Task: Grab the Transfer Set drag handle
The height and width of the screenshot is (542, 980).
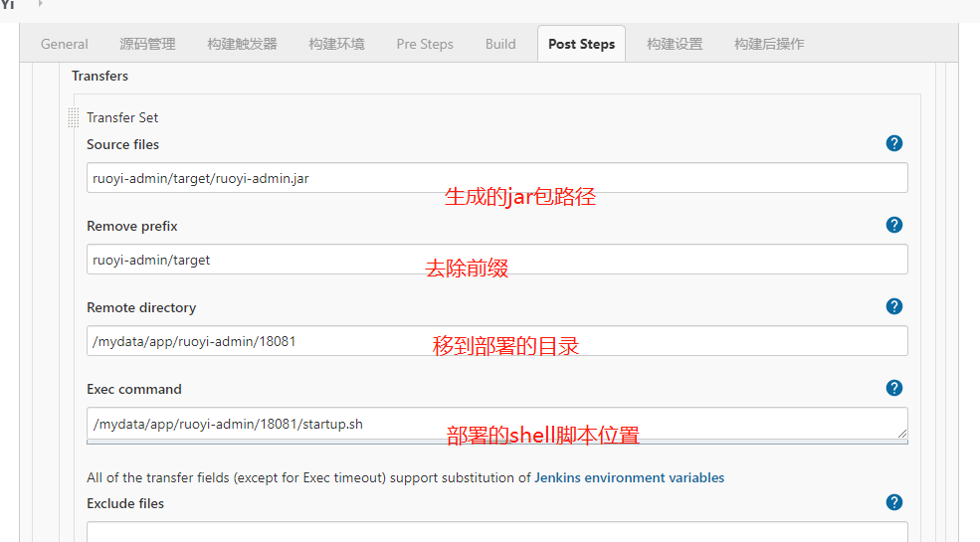Action: (x=73, y=117)
